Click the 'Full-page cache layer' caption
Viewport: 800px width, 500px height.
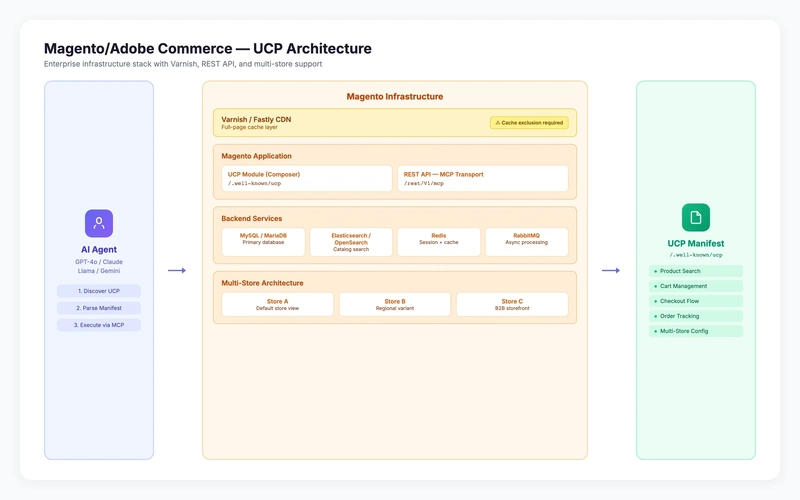point(249,127)
